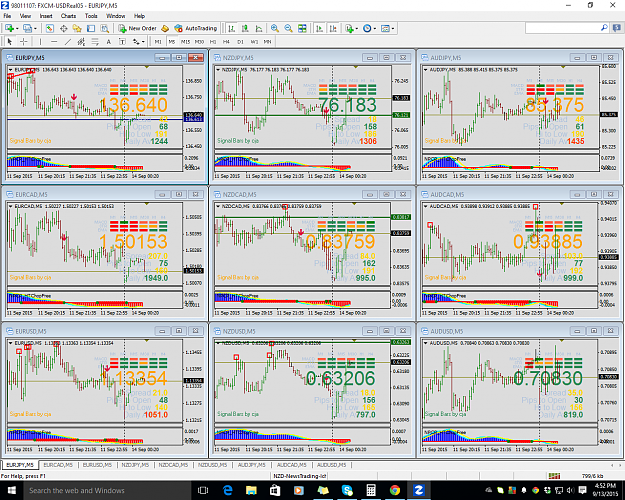Open MetaEditor from the toolbar
The height and width of the screenshot is (500, 625).
point(165,28)
